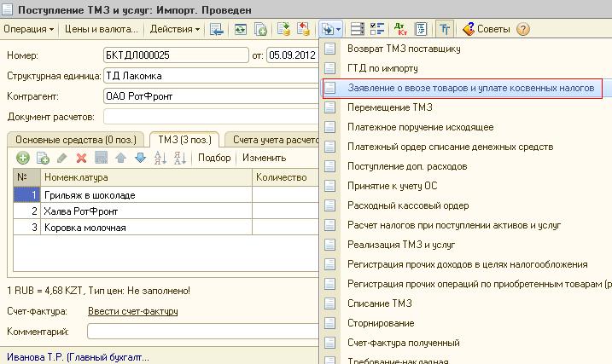The height and width of the screenshot is (364, 612).
Task: Click the Дт/Кт postings icon in toolbar
Action: [x=400, y=29]
